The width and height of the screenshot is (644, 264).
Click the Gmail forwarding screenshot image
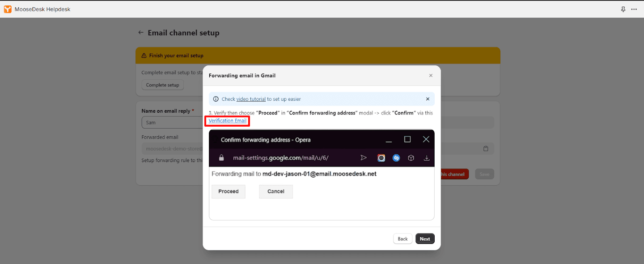click(x=322, y=175)
